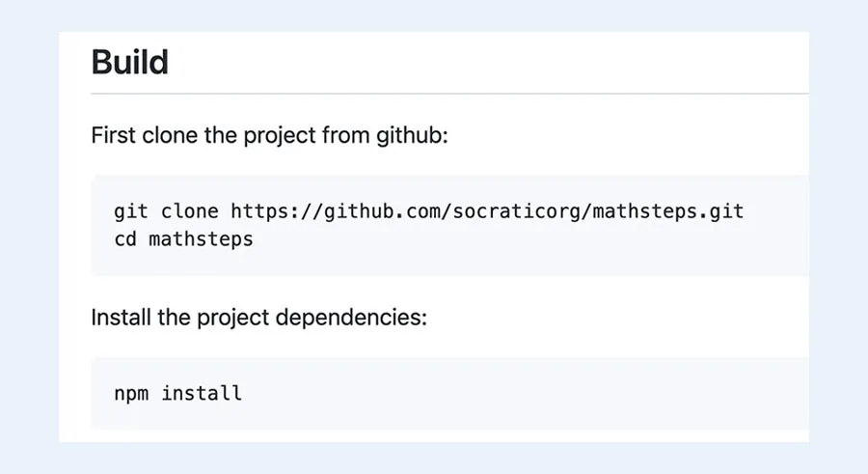Image resolution: width=868 pixels, height=474 pixels.
Task: Select the 'First clone the project' paragraph
Action: (269, 136)
